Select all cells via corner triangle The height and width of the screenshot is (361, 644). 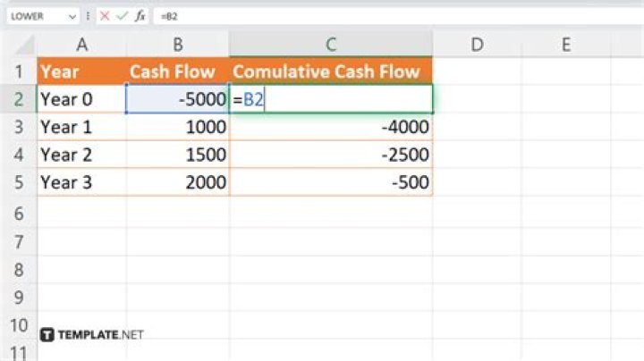(25, 45)
